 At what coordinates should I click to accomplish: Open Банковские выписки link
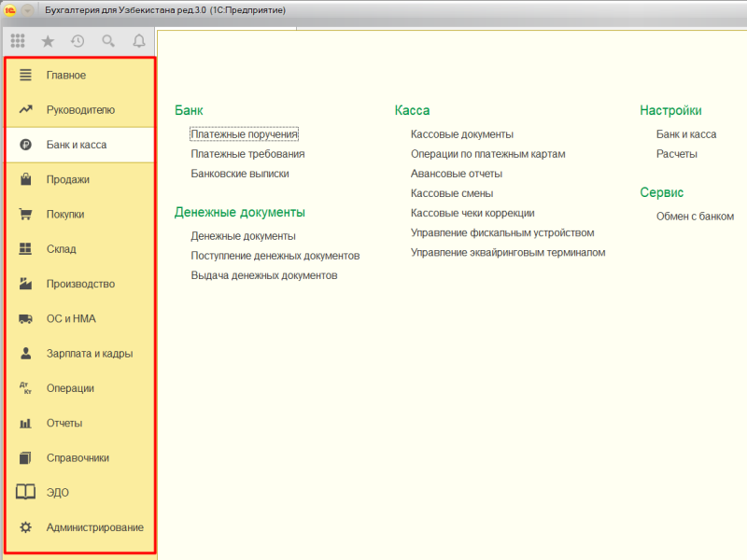pos(240,174)
